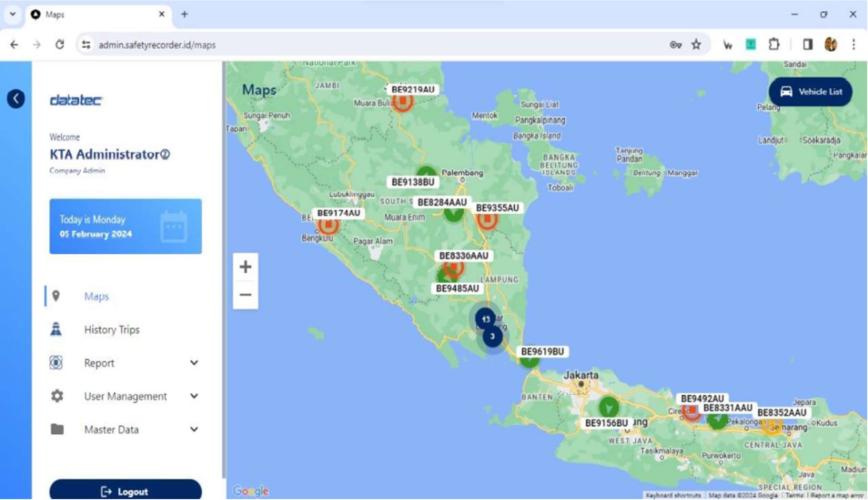Open the Maps menu item
The width and height of the screenshot is (868, 500).
(96, 297)
